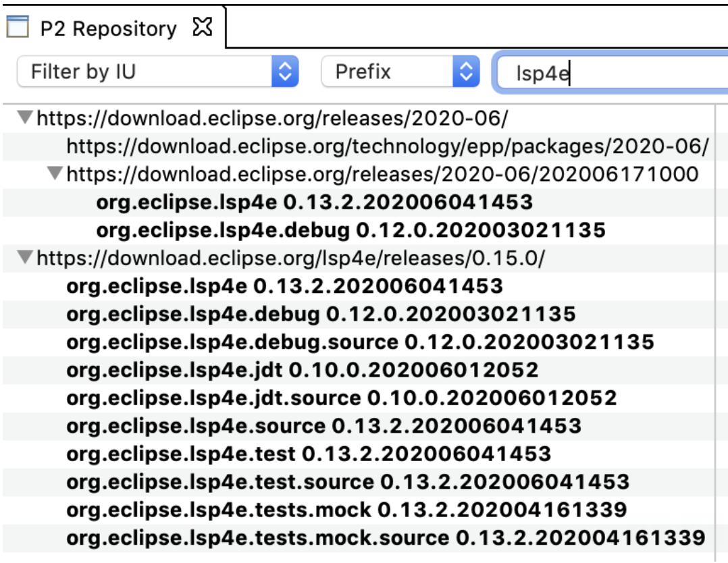Select org.eclipse.lsp4e.tests.mock.source 0.13.2 unit
This screenshot has width=728, height=563.
point(386,537)
